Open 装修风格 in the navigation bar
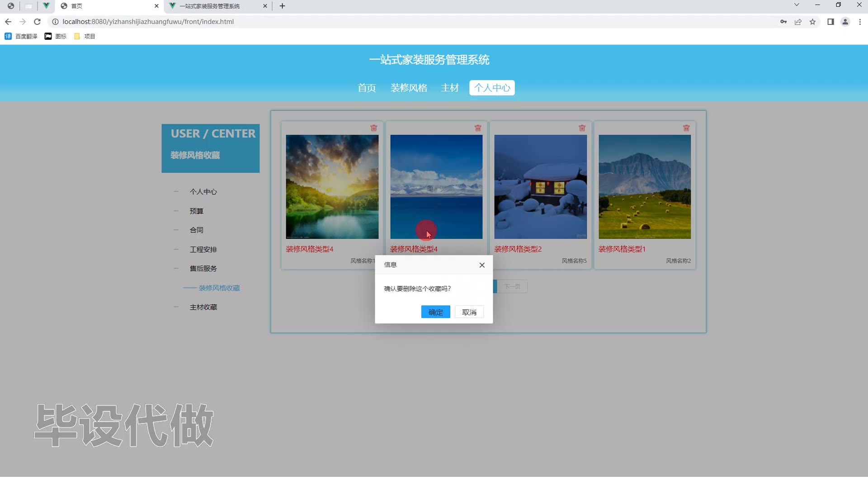 [x=409, y=88]
